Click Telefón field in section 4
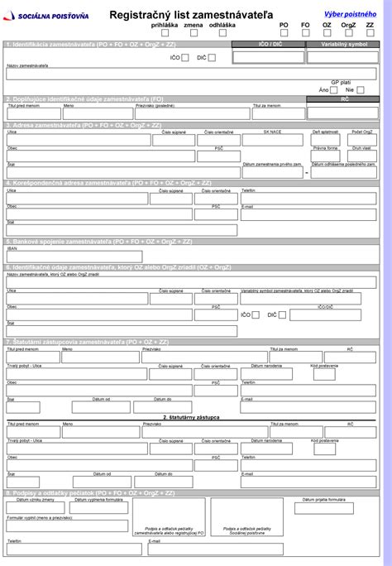 (308, 199)
